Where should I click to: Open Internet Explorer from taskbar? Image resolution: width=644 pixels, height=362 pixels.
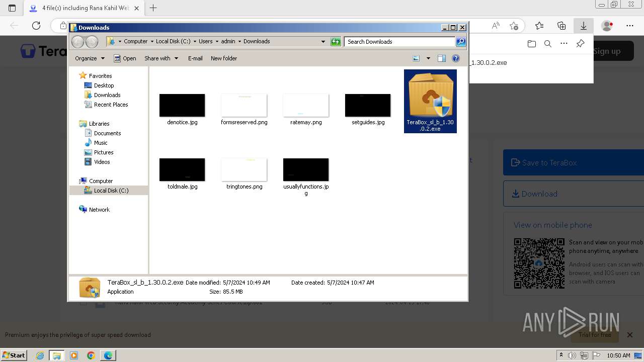[40, 355]
